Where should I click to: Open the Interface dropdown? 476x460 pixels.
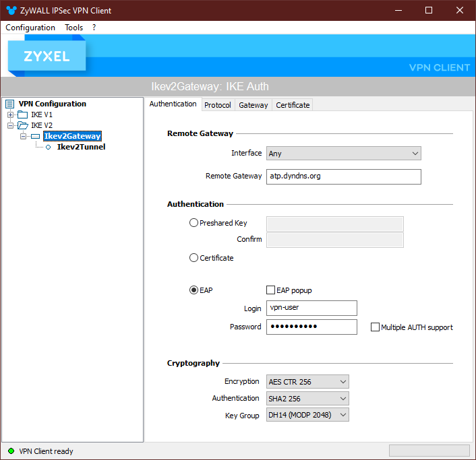point(344,154)
